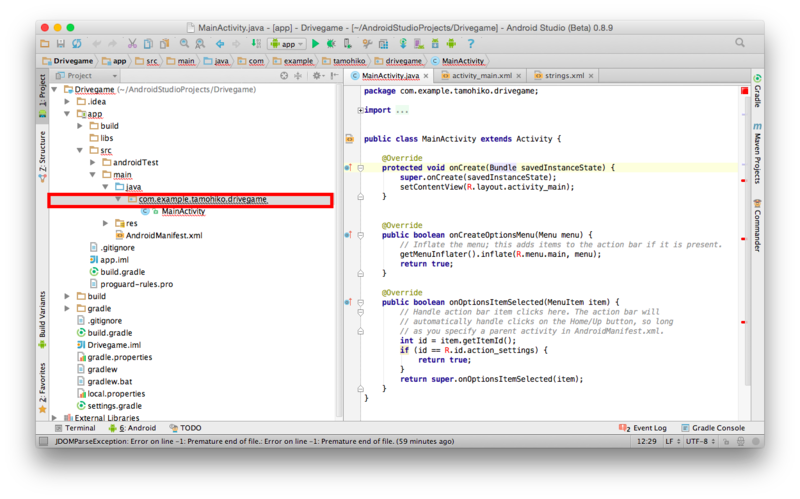Open the AVD Manager icon
This screenshot has height=499, width=800.
(419, 44)
